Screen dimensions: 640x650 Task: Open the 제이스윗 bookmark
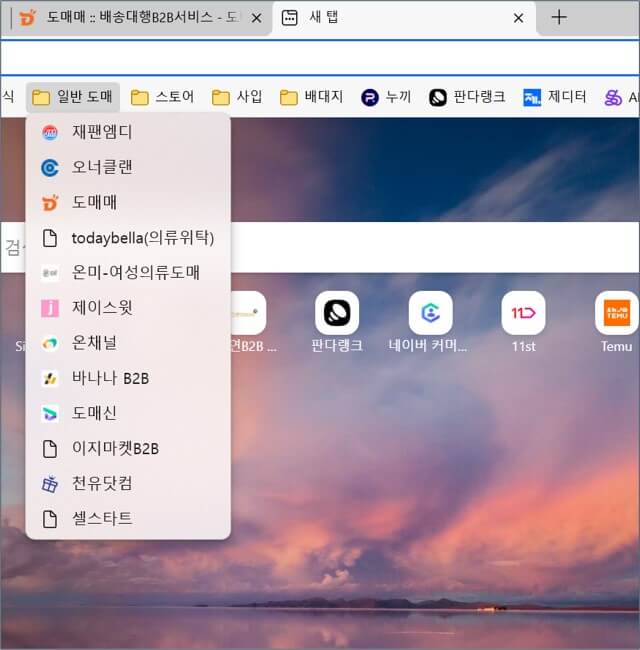click(x=128, y=308)
